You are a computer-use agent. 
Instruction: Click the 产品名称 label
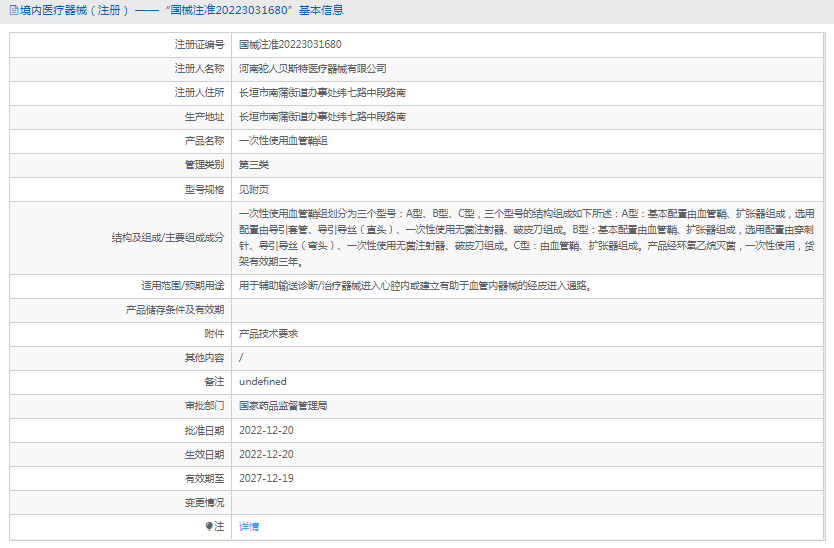click(x=204, y=140)
